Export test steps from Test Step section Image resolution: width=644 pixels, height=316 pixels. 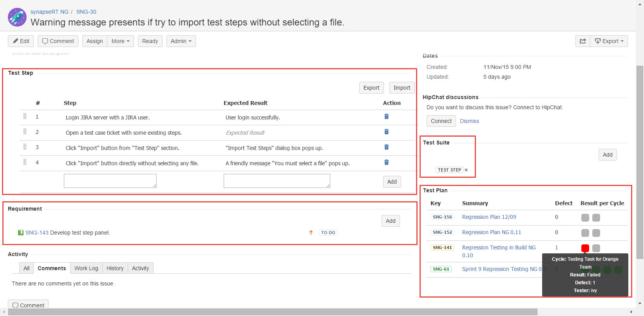(x=371, y=88)
